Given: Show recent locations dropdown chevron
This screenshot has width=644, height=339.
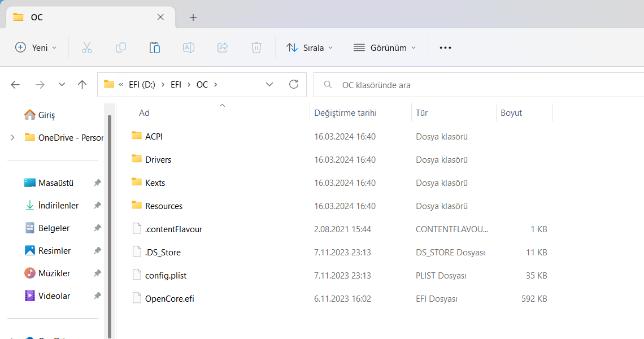Looking at the screenshot, I should [62, 85].
